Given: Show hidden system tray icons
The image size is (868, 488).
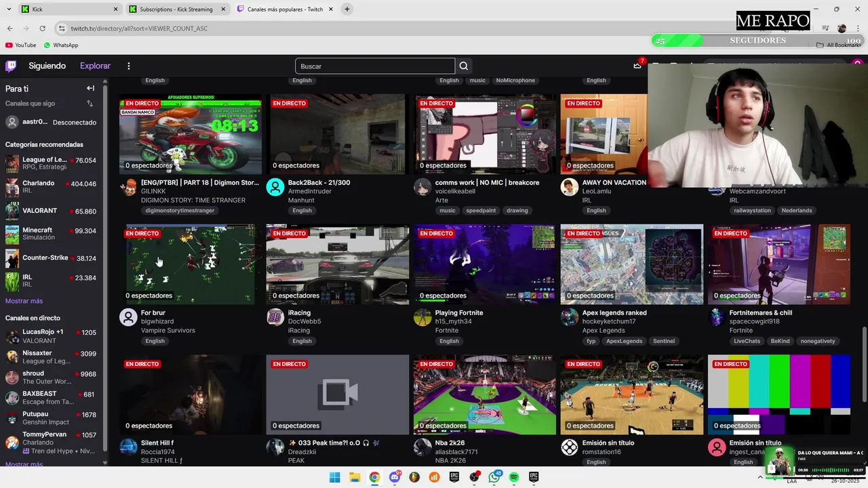Looking at the screenshot, I should [x=759, y=477].
